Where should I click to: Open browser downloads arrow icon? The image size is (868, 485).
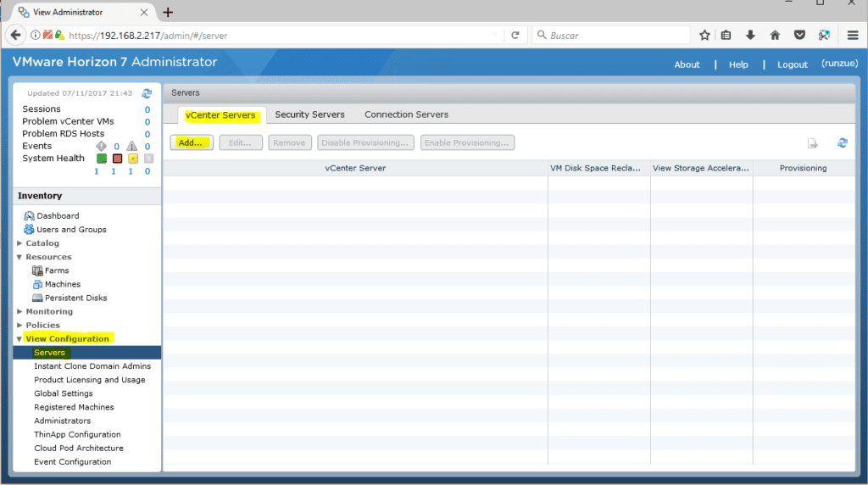750,36
